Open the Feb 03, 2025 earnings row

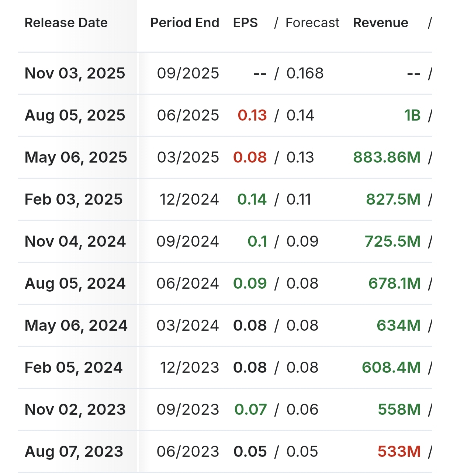click(73, 199)
